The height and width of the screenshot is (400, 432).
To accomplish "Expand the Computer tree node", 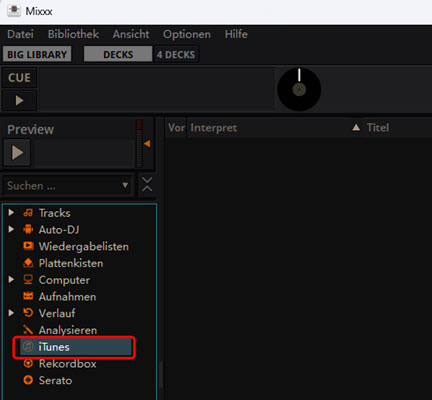I will tap(11, 279).
